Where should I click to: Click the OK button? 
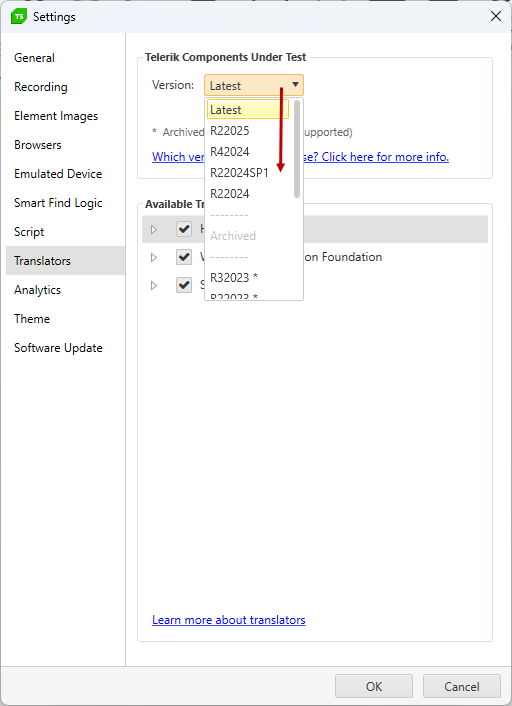coord(374,686)
